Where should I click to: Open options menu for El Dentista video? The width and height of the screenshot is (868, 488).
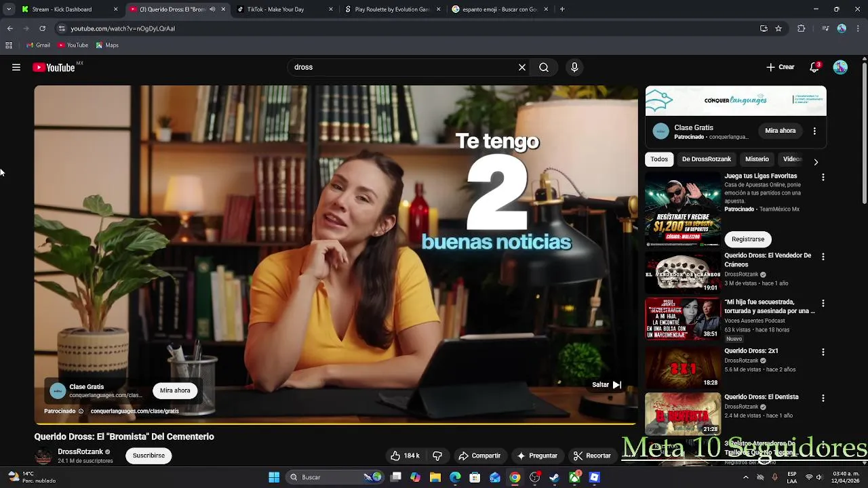(823, 398)
